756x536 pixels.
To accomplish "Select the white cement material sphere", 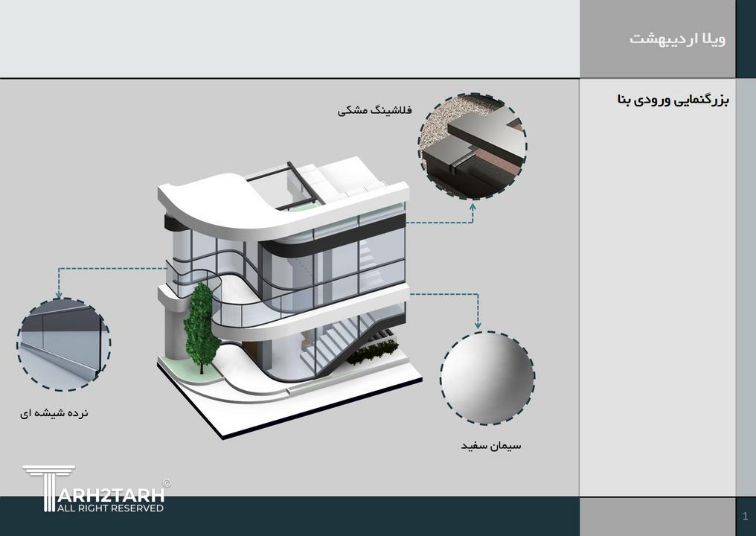I will tap(487, 378).
